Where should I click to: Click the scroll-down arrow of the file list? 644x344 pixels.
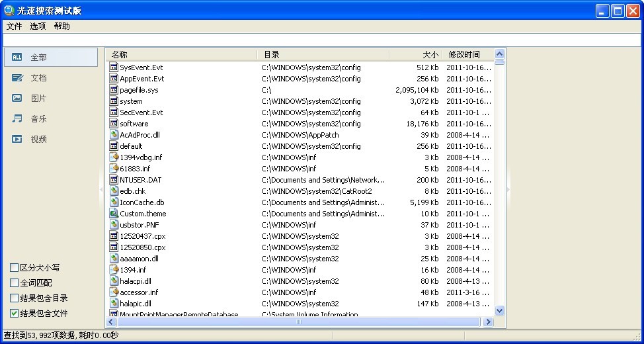[x=499, y=310]
